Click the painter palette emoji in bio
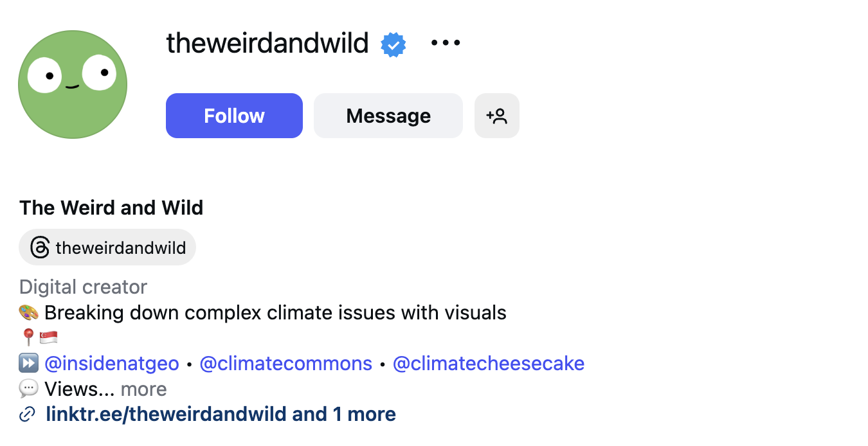Viewport: 868px width, 446px height. point(28,312)
